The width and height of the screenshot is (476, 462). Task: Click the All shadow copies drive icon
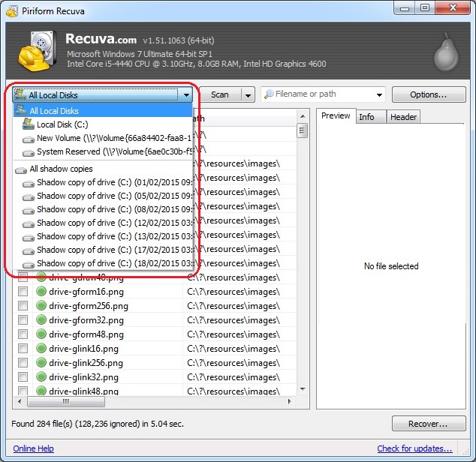point(21,170)
